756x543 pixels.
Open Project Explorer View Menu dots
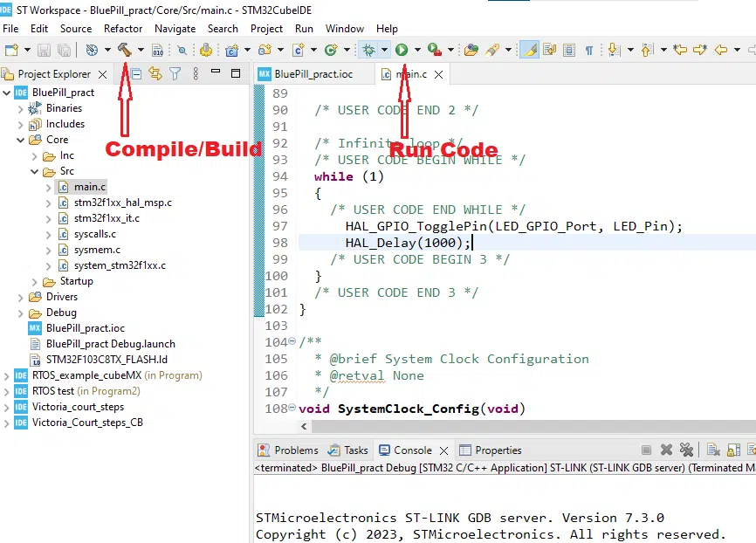(x=196, y=74)
